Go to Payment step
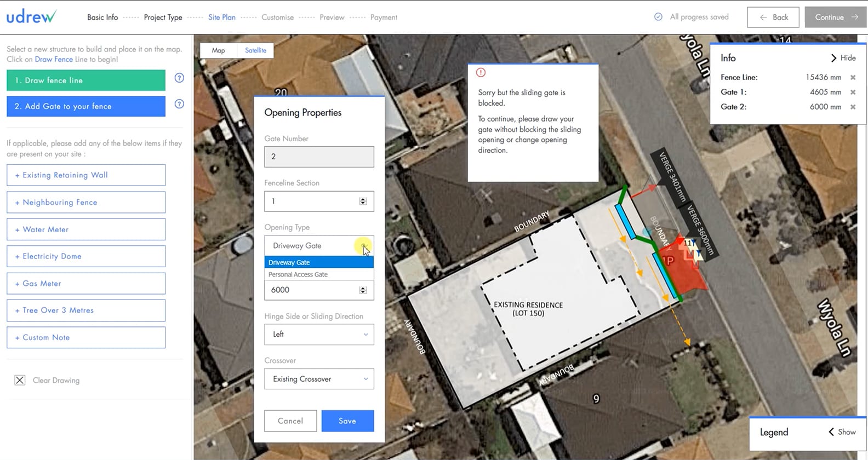 tap(384, 17)
